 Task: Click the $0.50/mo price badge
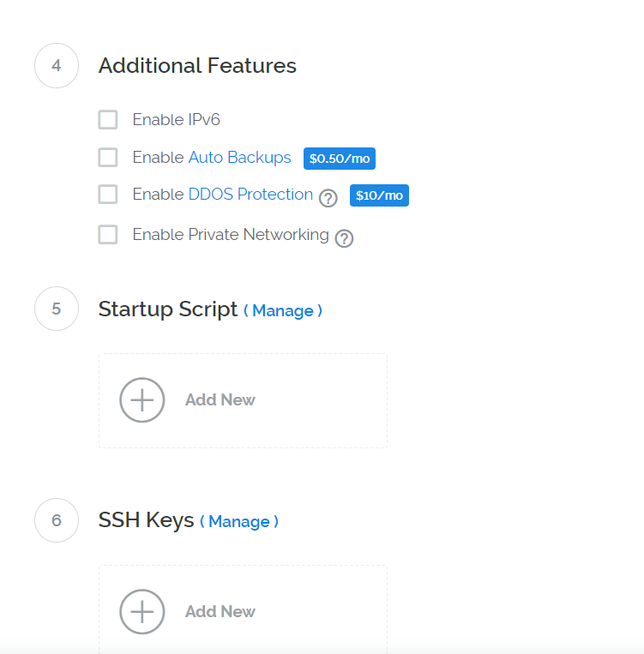[x=340, y=159]
